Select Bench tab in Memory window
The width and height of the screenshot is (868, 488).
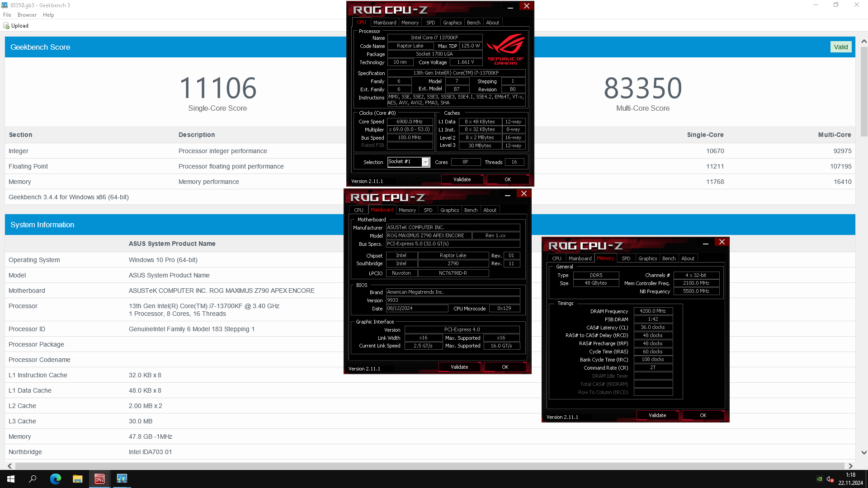[x=669, y=258]
